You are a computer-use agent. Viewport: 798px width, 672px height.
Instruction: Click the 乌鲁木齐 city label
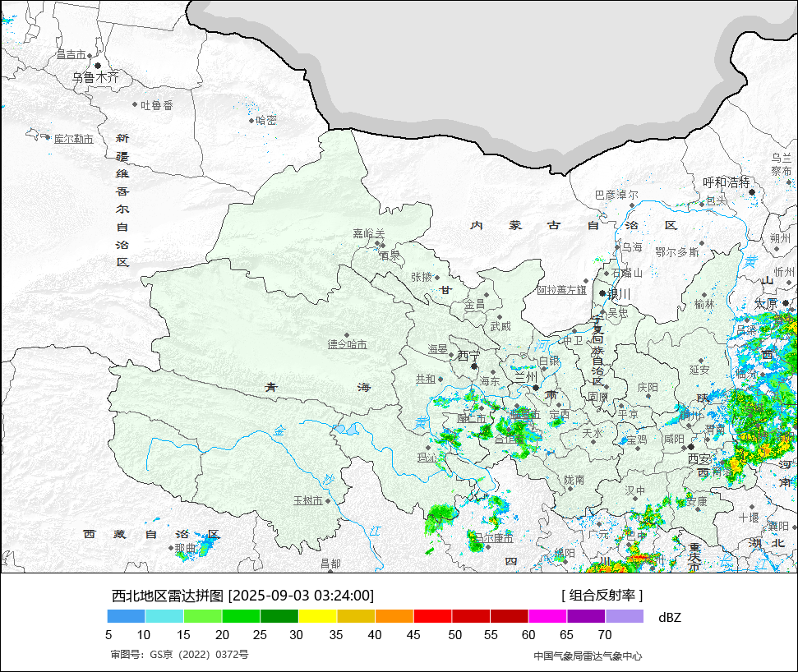[x=95, y=77]
